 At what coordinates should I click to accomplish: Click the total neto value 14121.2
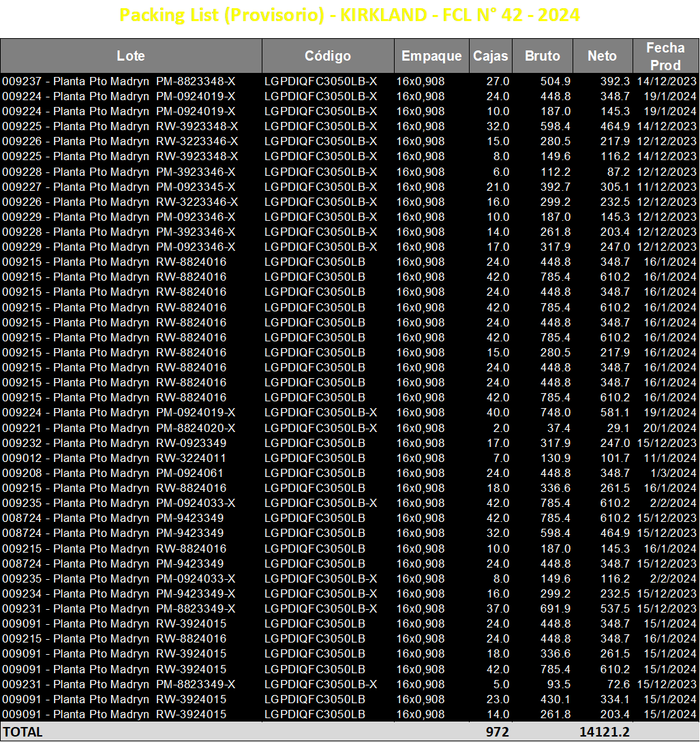pyautogui.click(x=605, y=732)
